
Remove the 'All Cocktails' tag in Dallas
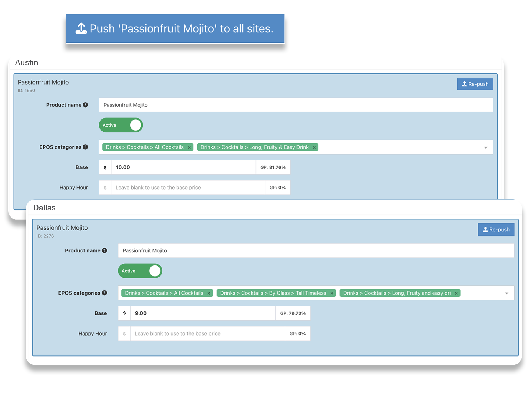tap(208, 293)
